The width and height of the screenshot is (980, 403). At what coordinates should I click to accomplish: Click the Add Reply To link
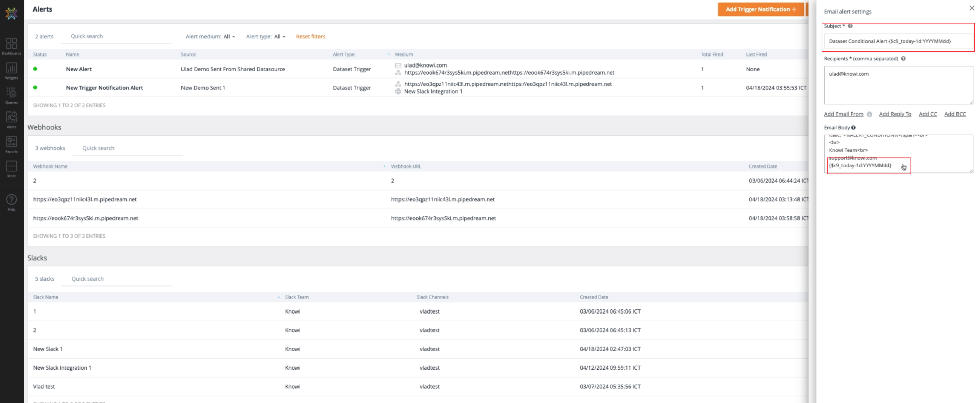[x=895, y=114]
